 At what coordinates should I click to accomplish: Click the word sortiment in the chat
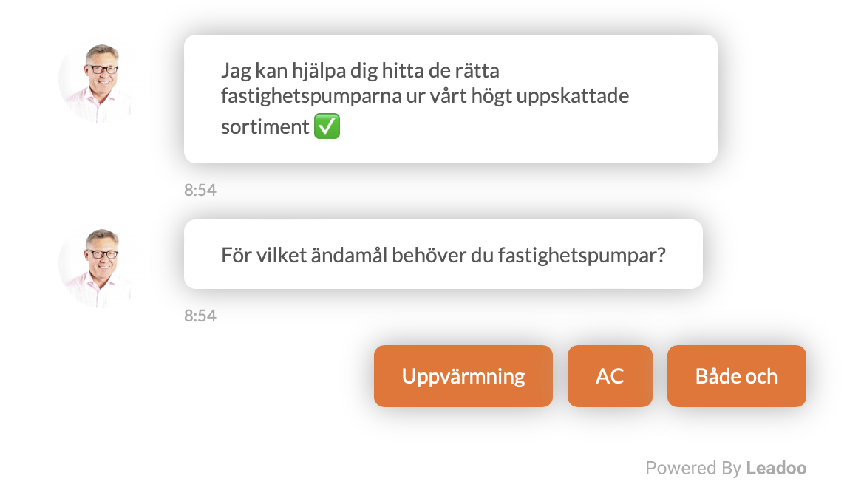click(x=265, y=127)
